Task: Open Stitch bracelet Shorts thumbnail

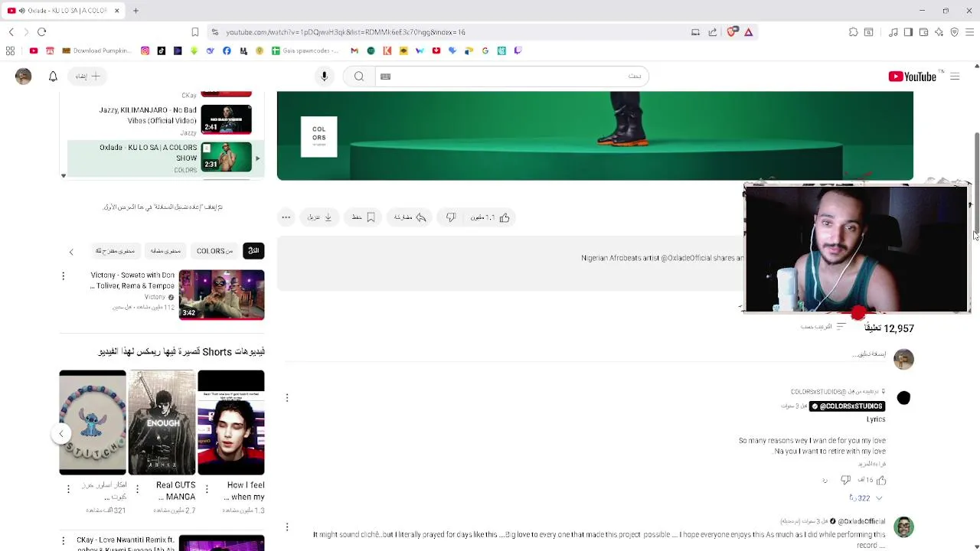Action: pyautogui.click(x=93, y=422)
